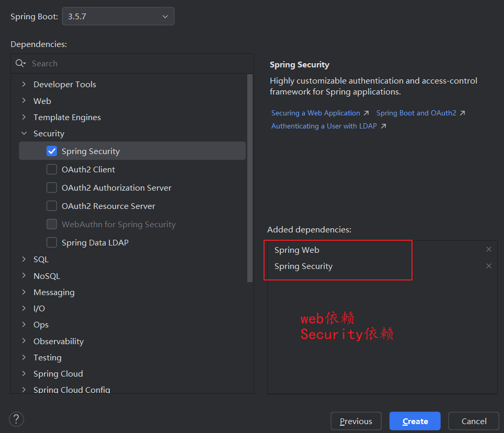Expand the SQL dependency group
Screen dimensions: 504x433
coord(24,259)
